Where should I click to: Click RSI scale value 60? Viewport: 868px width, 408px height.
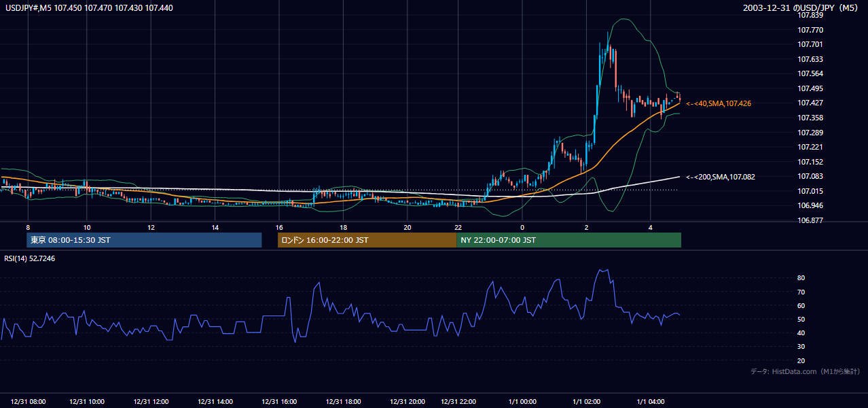click(x=801, y=305)
